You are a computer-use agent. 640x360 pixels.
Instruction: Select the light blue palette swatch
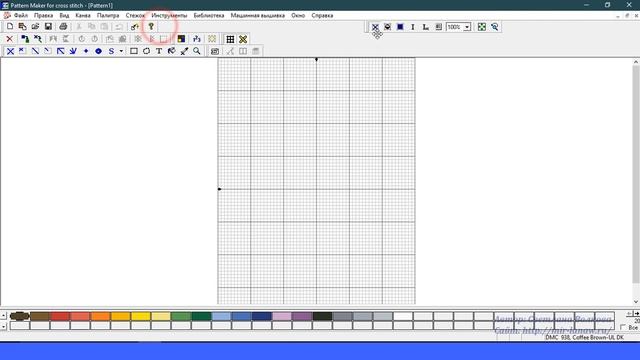221,316
